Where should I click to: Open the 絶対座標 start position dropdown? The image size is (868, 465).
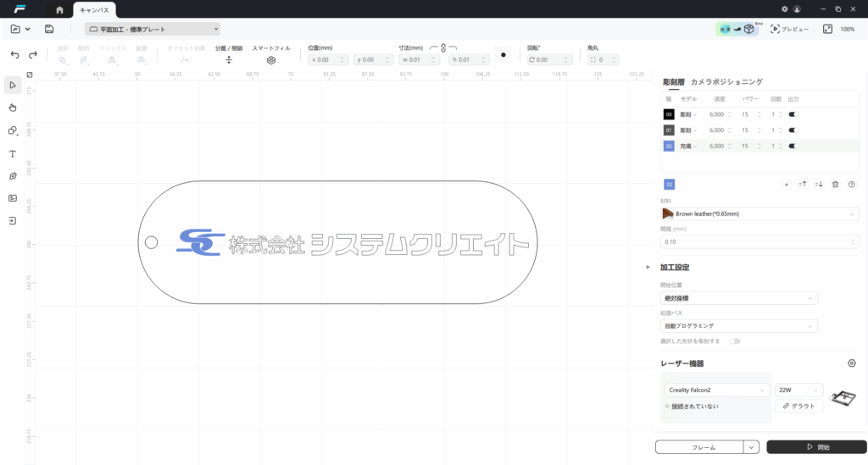click(x=739, y=298)
